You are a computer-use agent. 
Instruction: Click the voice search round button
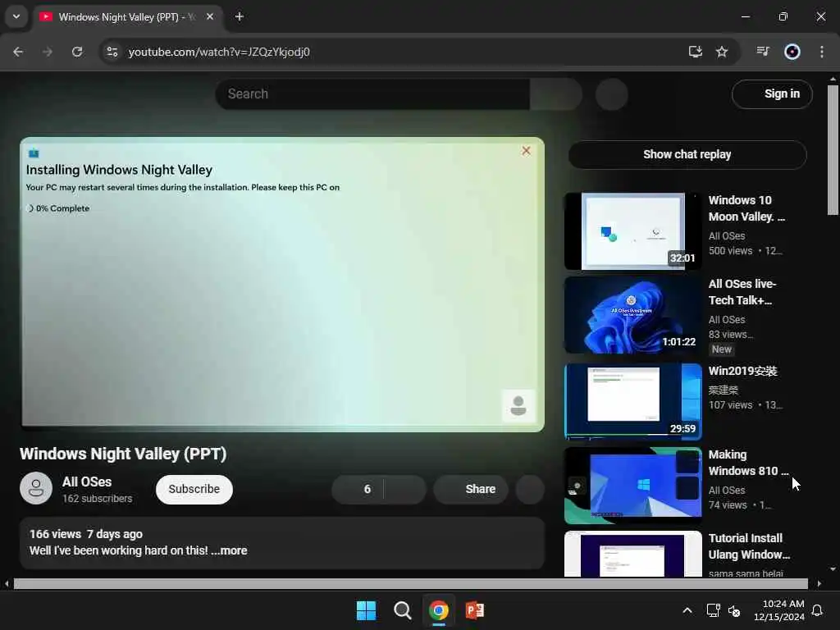[611, 94]
